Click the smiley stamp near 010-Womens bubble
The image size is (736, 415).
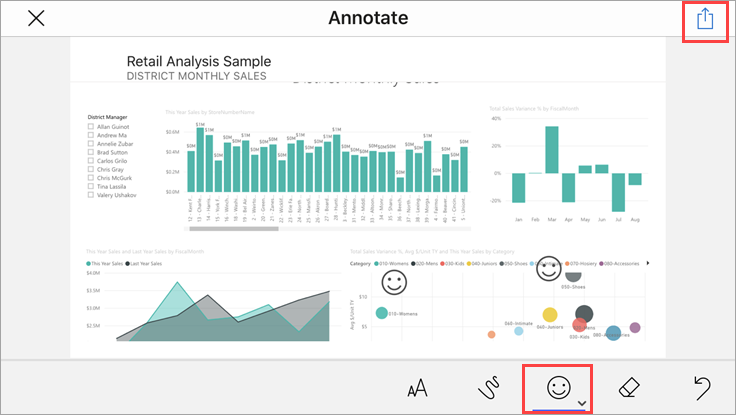click(395, 282)
